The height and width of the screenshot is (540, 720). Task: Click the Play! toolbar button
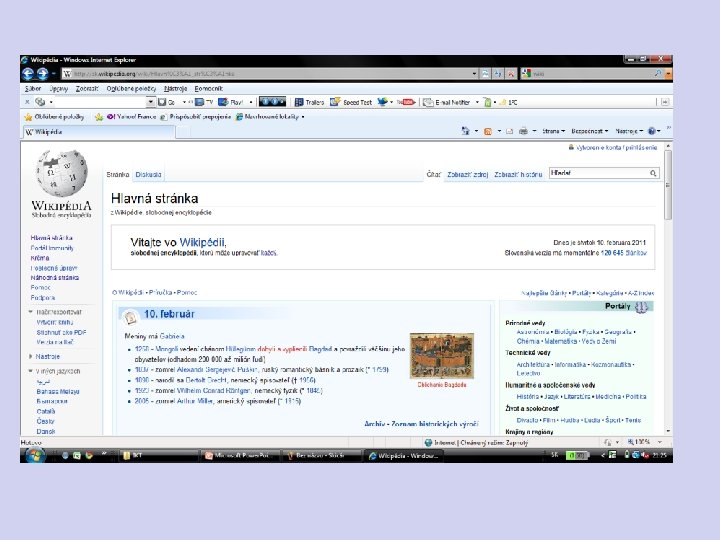(231, 102)
